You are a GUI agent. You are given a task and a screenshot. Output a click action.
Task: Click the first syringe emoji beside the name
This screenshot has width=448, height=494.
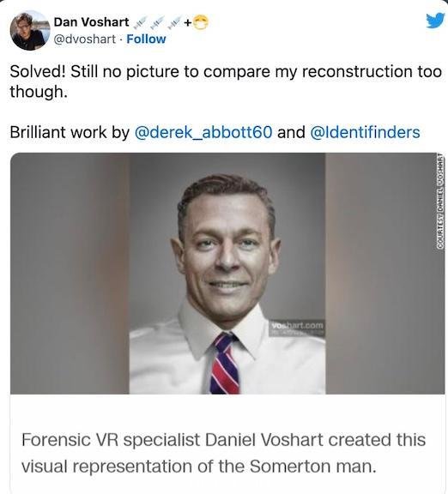pyautogui.click(x=140, y=22)
